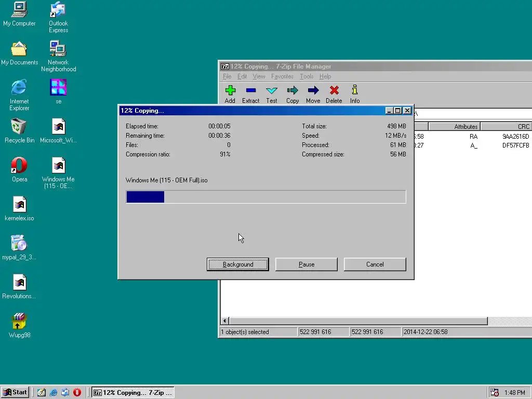Click '1 object(s) selected' status text
The image size is (532, 399).
pyautogui.click(x=245, y=332)
